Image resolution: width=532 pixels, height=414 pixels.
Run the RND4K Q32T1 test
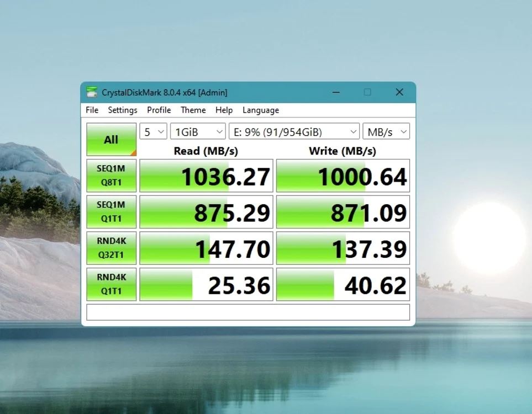tap(111, 248)
